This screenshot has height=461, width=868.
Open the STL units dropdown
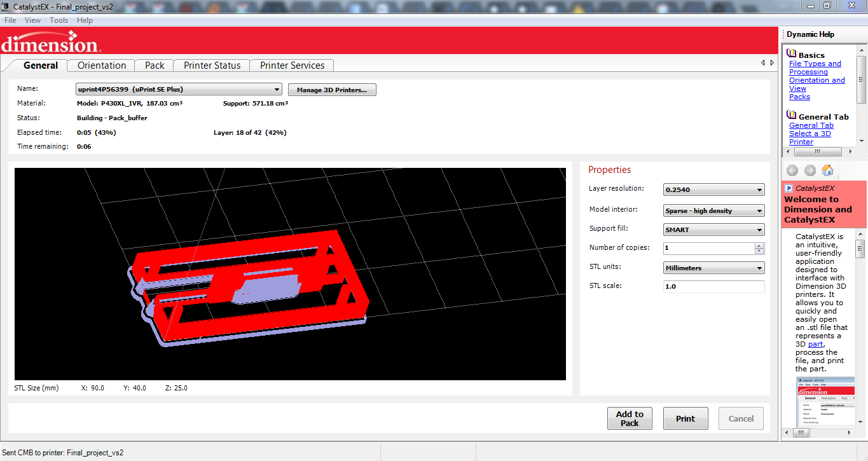(x=713, y=268)
